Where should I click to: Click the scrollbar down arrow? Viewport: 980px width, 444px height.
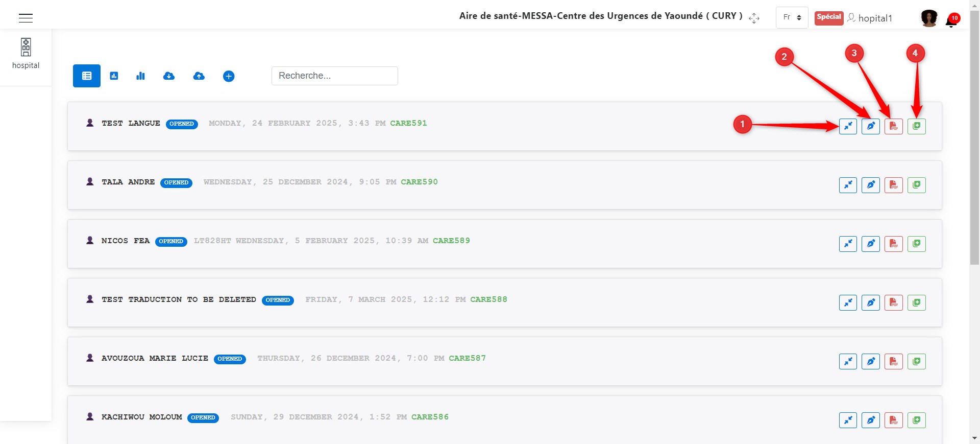[974, 438]
